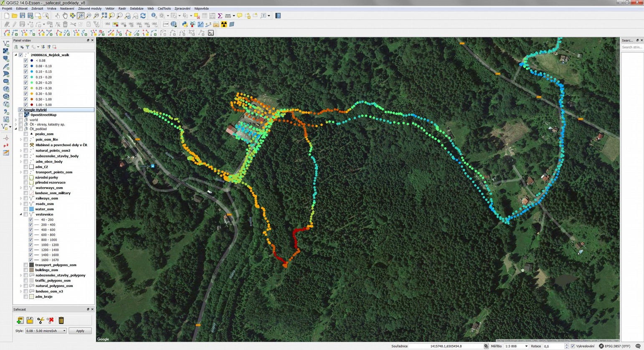644x350 pixels.
Task: Activate the Zoom In magnifier tool
Action: click(x=81, y=15)
